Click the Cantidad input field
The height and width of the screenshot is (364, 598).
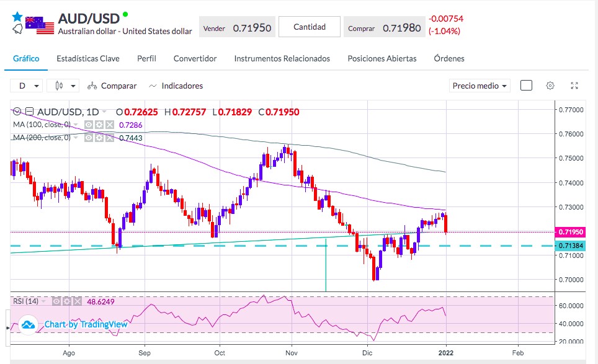(310, 27)
